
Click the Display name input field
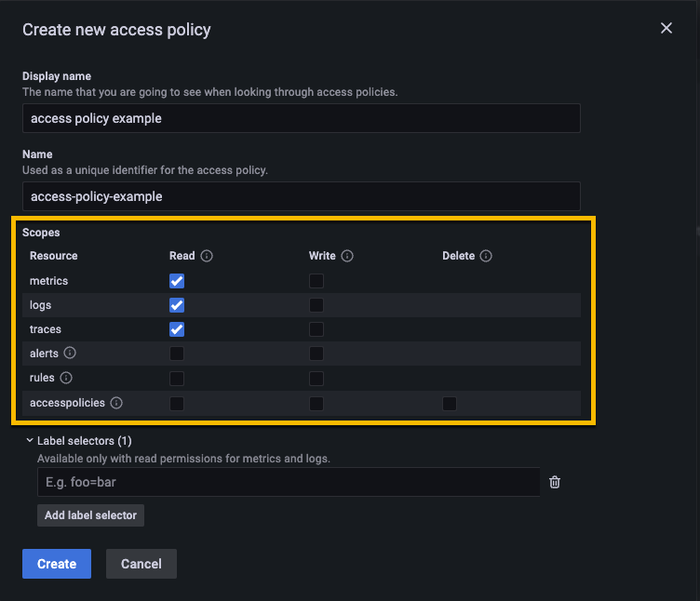point(301,118)
